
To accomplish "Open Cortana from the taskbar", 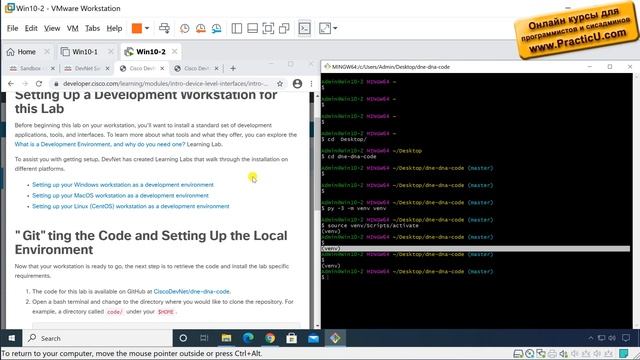I will [183, 338].
